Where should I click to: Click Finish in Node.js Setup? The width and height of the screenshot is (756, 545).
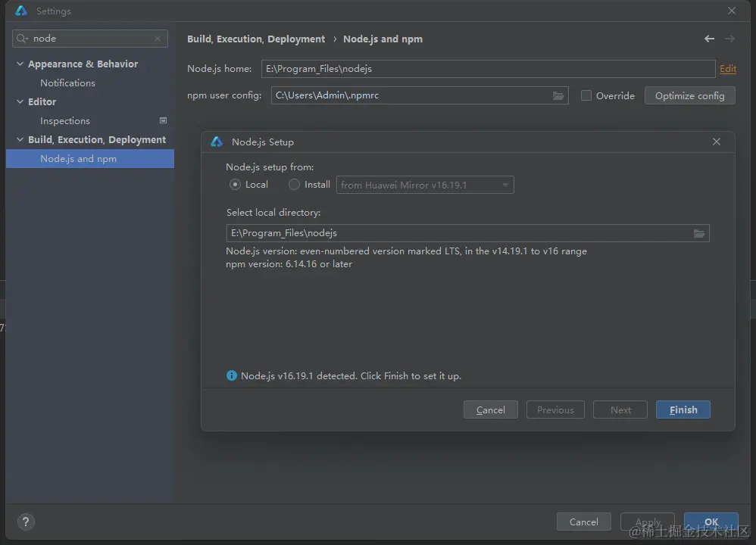pyautogui.click(x=683, y=410)
